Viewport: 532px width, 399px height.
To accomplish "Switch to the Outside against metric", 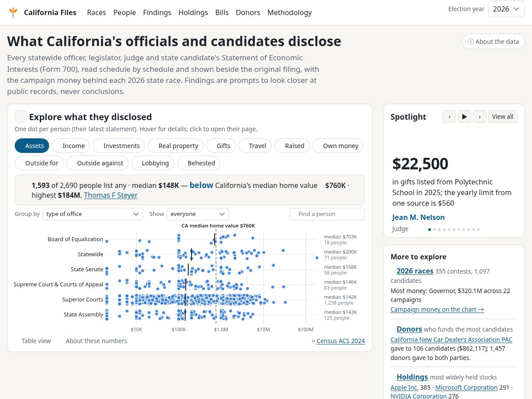I will 98,163.
